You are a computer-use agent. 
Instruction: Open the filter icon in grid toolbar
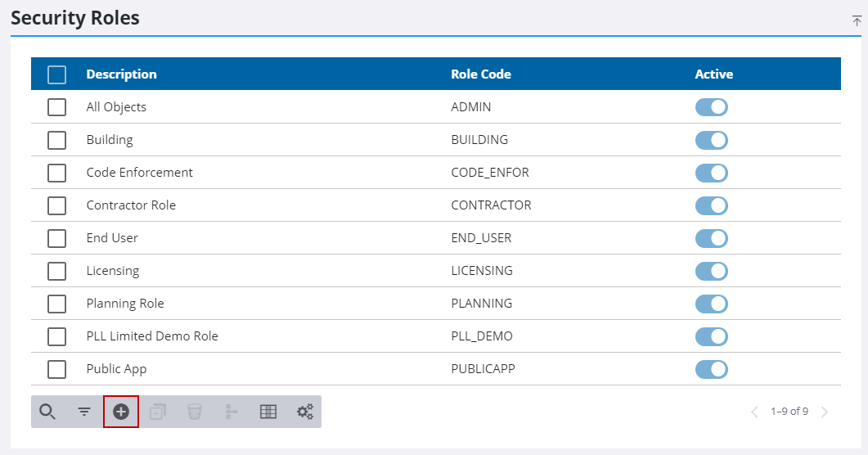[84, 412]
